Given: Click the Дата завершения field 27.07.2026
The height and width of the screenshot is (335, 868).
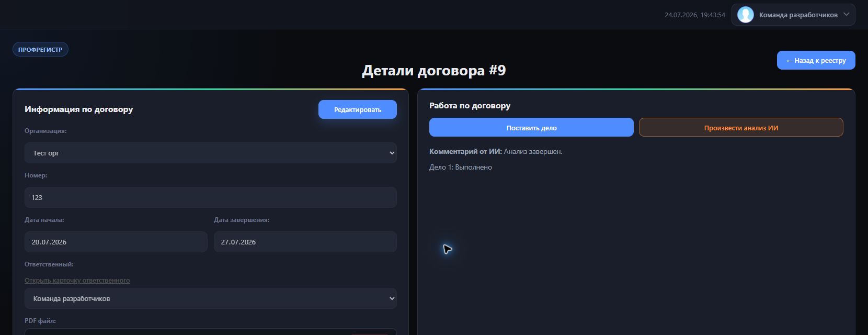Looking at the screenshot, I should (x=305, y=242).
